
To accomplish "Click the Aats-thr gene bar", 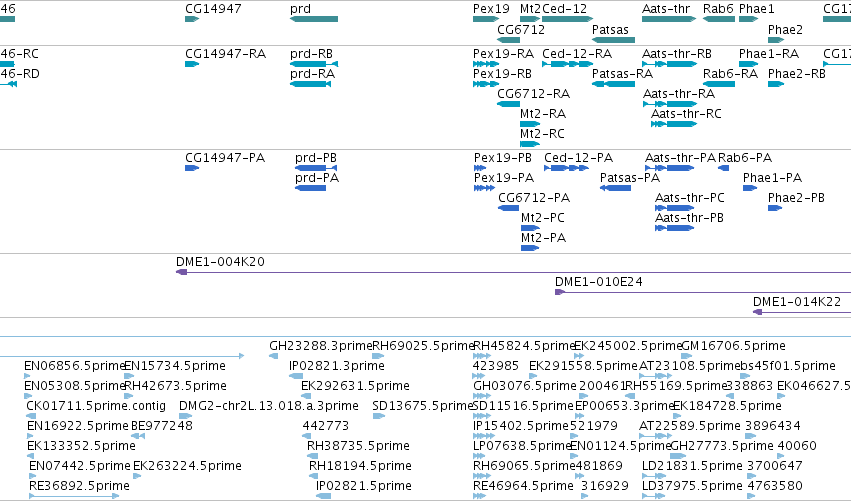I will [x=669, y=19].
